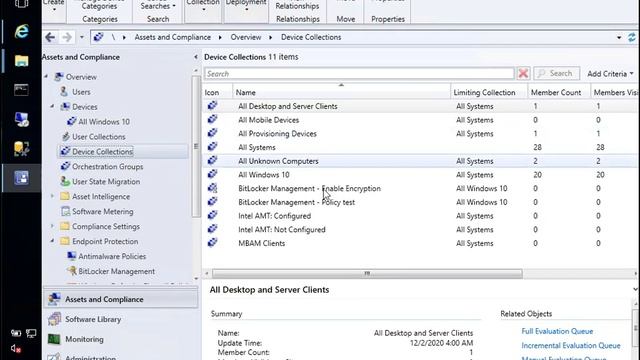Open Incremental Evaluation Queue link

[571, 346]
